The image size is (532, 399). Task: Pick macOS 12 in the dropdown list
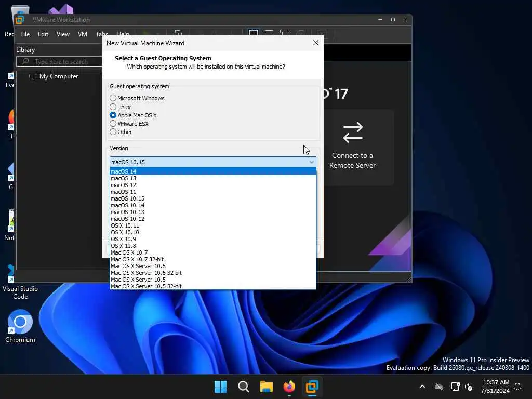point(212,185)
